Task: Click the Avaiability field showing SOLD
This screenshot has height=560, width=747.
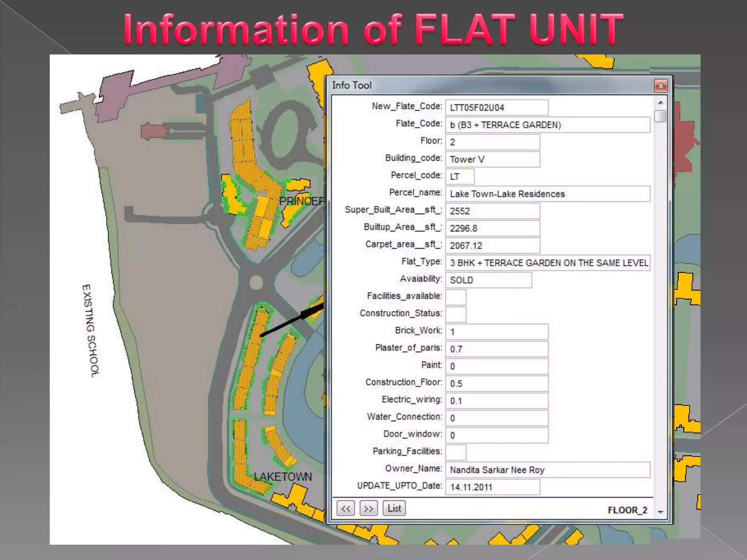Action: click(x=488, y=280)
